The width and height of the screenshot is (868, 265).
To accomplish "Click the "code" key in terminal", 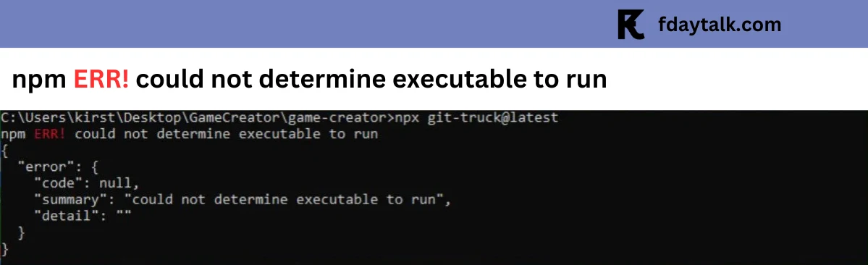I will tap(58, 182).
